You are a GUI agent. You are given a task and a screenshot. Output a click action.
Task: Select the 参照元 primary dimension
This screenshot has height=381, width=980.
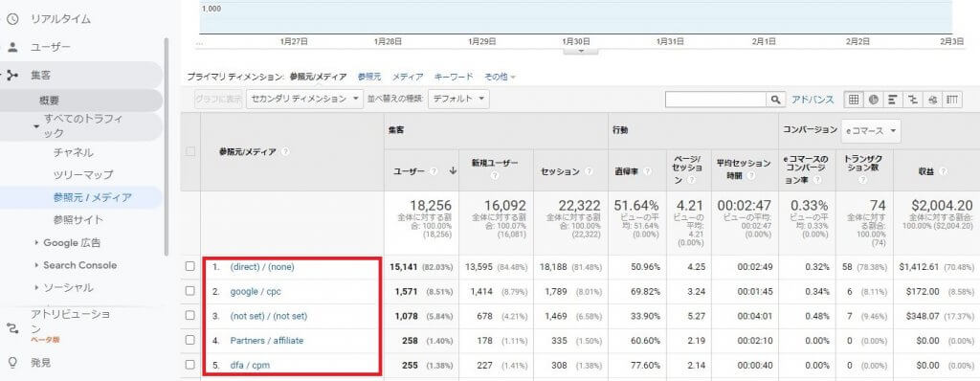[369, 77]
